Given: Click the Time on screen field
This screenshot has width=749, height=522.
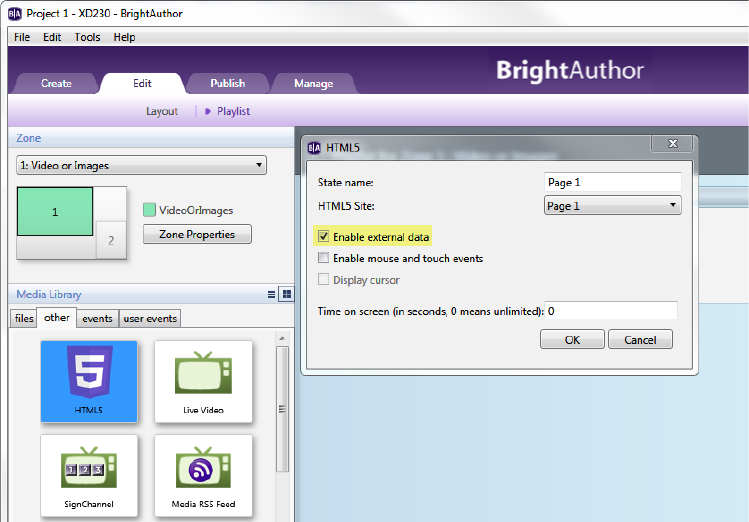Looking at the screenshot, I should (611, 311).
